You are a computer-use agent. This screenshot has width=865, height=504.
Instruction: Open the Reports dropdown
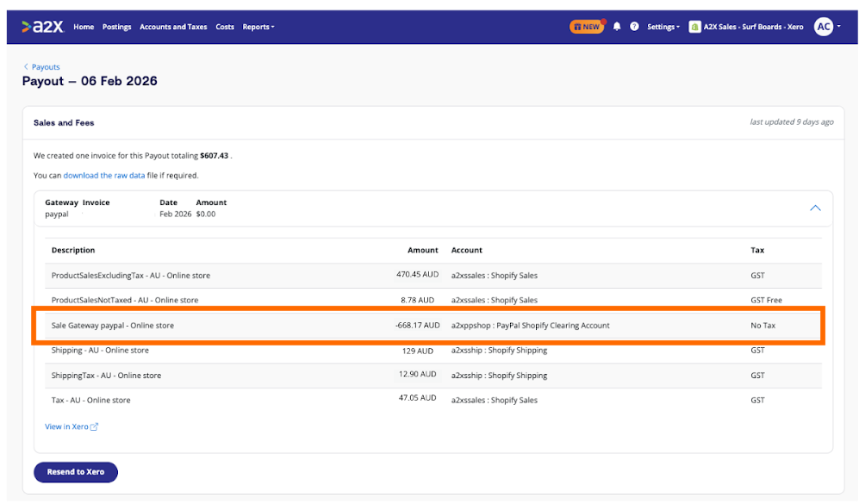point(258,27)
